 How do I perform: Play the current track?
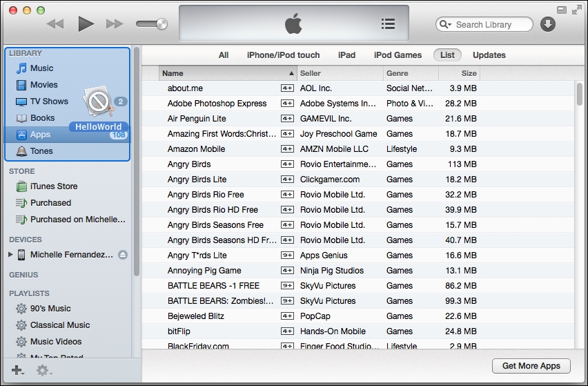[x=86, y=24]
